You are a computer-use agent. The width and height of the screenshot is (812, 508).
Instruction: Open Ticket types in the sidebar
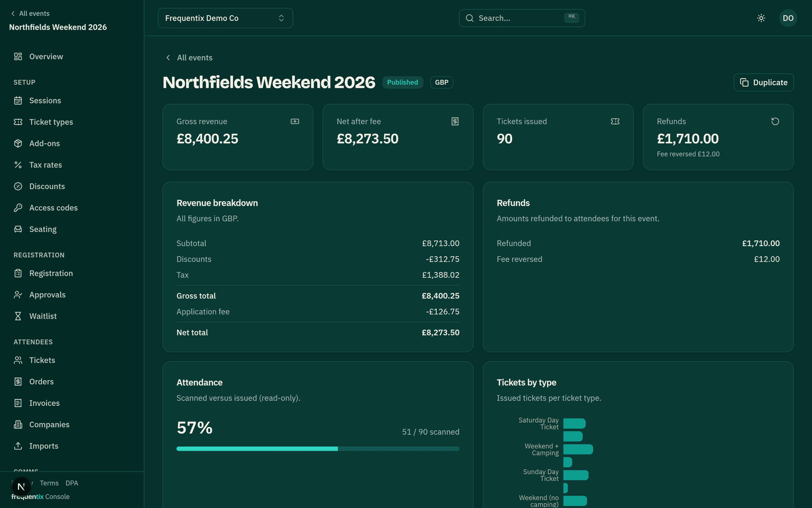click(72, 122)
